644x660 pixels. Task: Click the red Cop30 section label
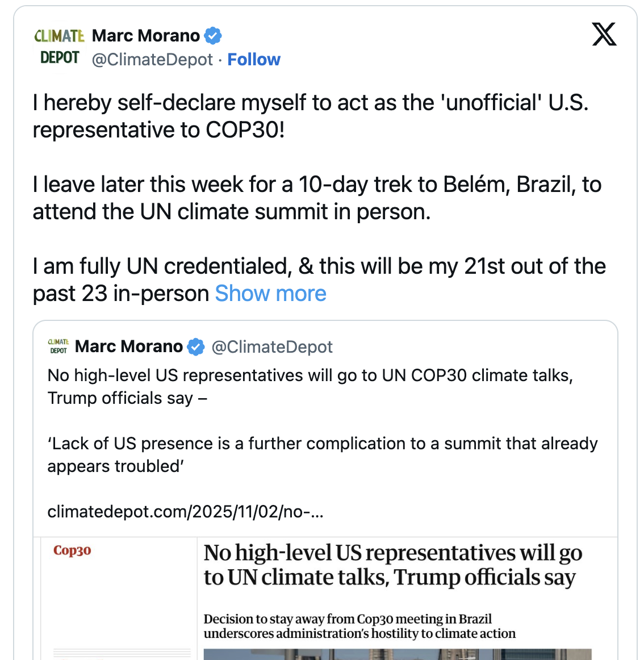(72, 550)
